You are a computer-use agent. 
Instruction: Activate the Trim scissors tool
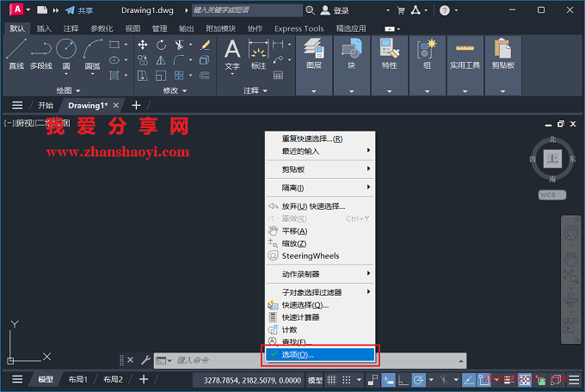click(x=179, y=45)
